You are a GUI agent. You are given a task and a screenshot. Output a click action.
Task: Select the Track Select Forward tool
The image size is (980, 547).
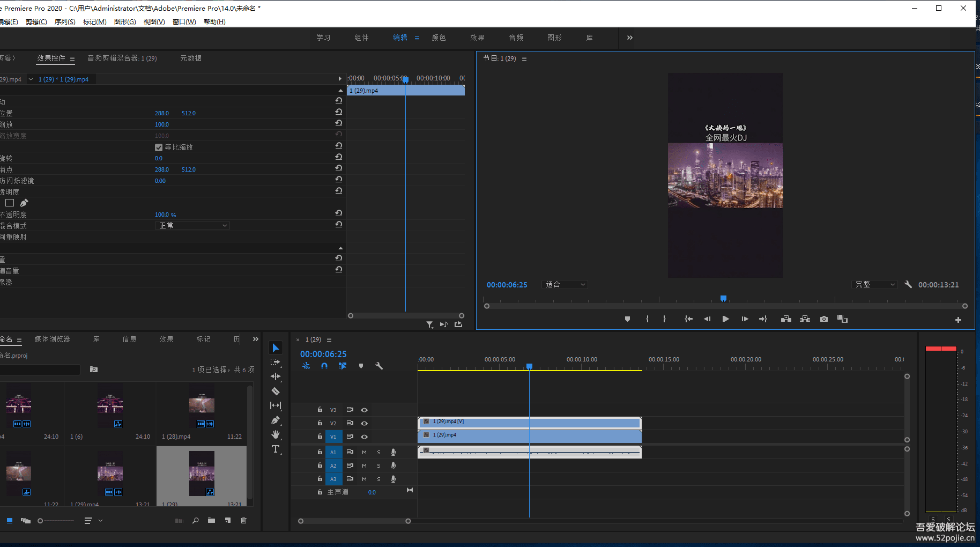pyautogui.click(x=276, y=362)
